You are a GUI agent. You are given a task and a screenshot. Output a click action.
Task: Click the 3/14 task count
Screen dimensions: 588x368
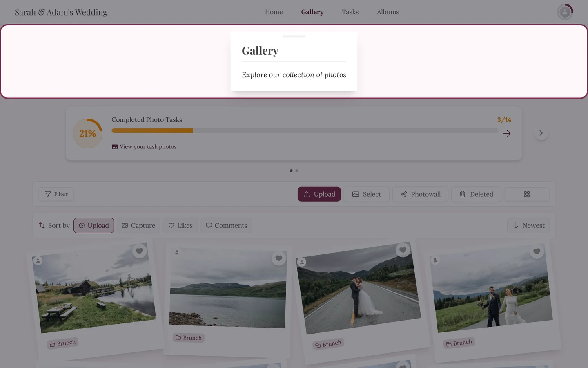point(504,120)
